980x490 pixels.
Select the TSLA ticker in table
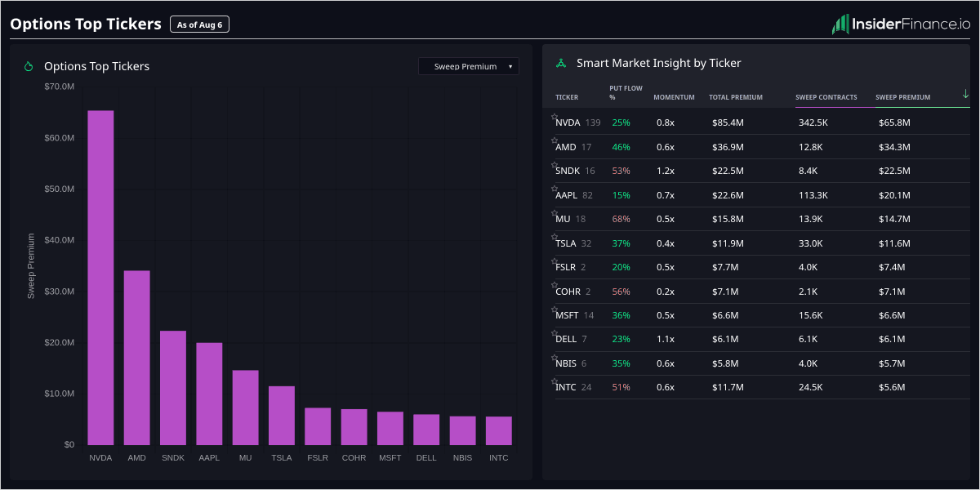(x=566, y=243)
